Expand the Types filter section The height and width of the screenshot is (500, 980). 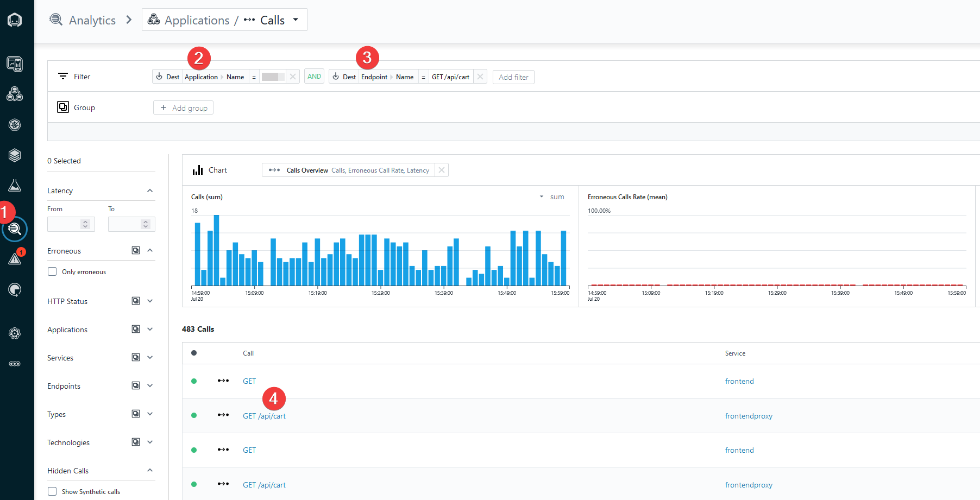[150, 414]
